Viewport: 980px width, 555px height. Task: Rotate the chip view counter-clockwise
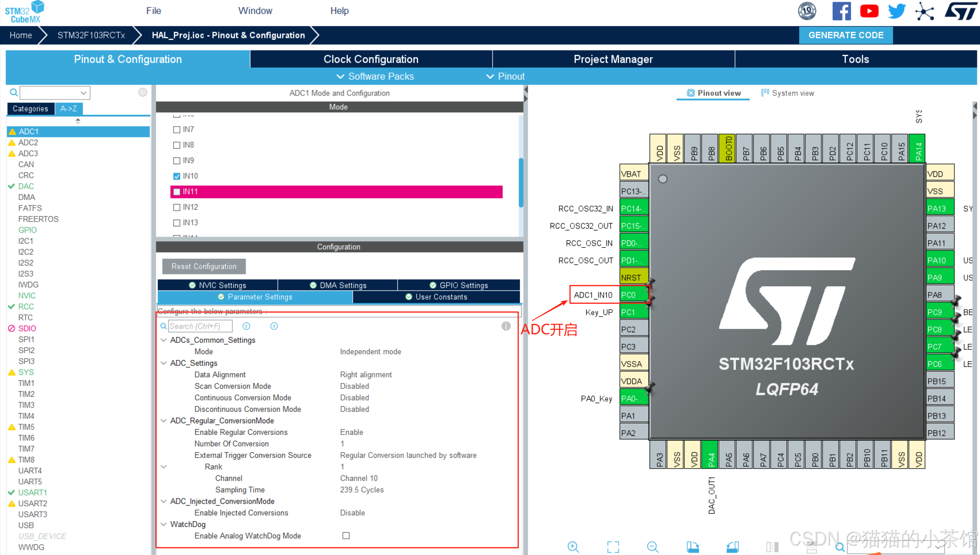coord(732,547)
